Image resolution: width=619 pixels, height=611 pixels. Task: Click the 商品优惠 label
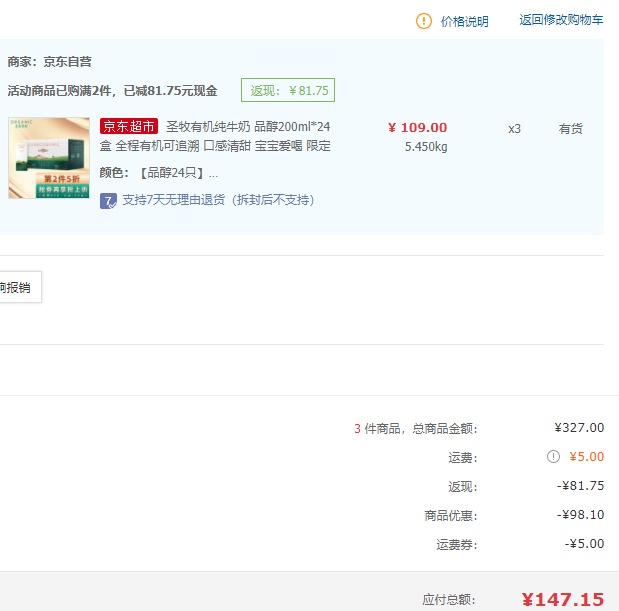click(451, 515)
